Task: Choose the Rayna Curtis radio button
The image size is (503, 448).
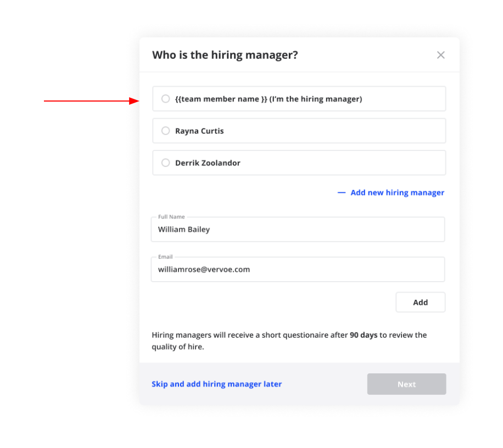Action: (165, 131)
